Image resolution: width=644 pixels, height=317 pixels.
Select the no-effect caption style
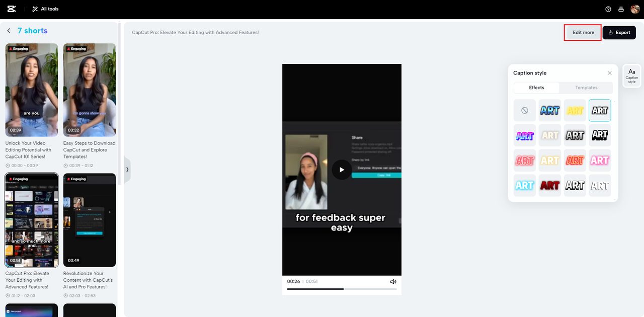coord(525,110)
